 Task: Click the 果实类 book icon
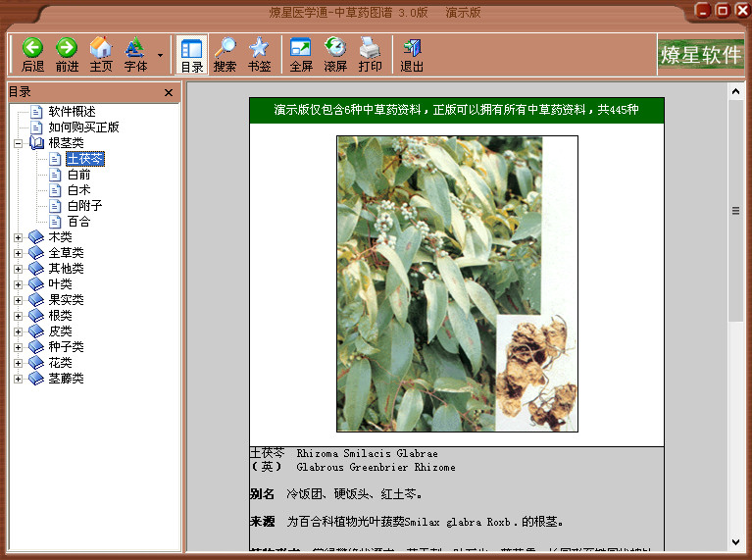pyautogui.click(x=36, y=300)
